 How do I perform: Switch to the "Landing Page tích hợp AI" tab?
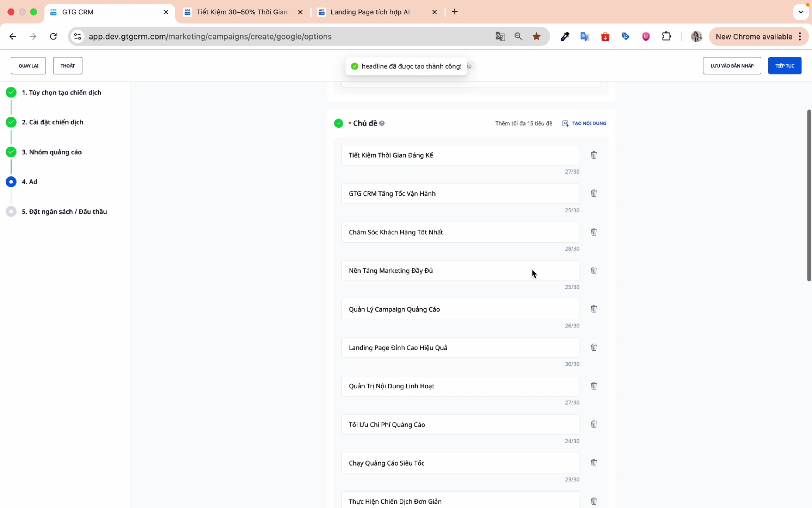tap(370, 12)
